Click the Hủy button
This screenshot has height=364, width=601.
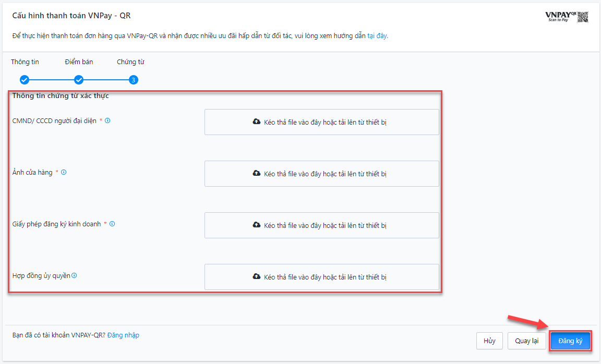tap(489, 341)
